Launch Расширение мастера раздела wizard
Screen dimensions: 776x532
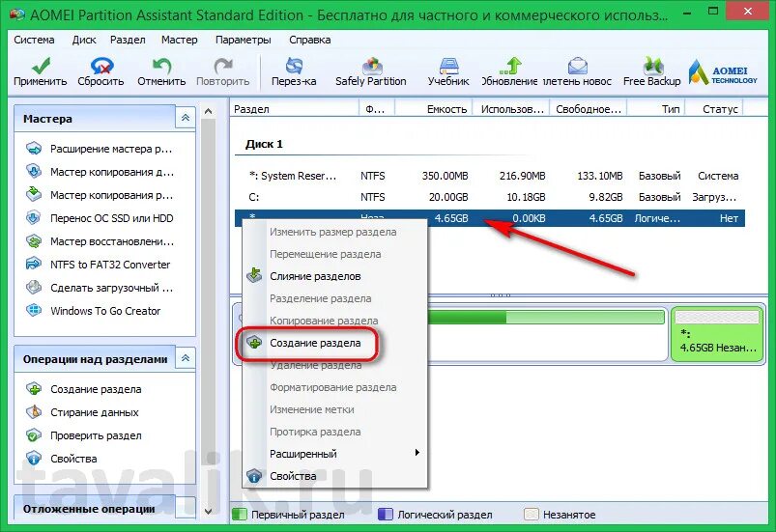click(x=99, y=149)
